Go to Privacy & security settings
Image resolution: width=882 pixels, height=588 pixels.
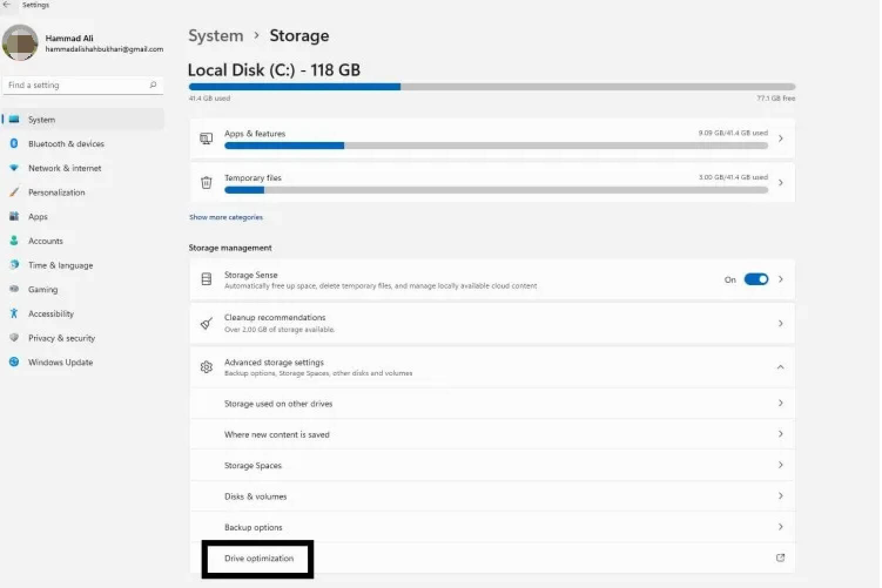pyautogui.click(x=62, y=338)
